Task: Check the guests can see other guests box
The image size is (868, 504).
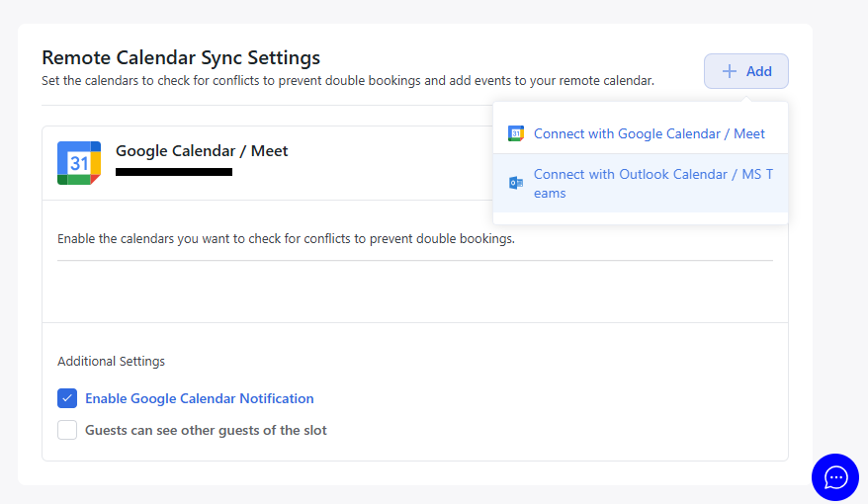Action: point(67,430)
